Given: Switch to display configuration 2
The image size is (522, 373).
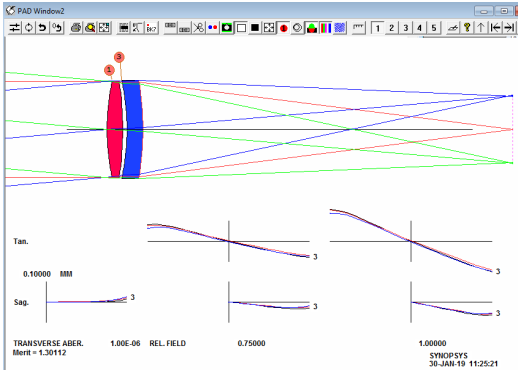Looking at the screenshot, I should [392, 28].
